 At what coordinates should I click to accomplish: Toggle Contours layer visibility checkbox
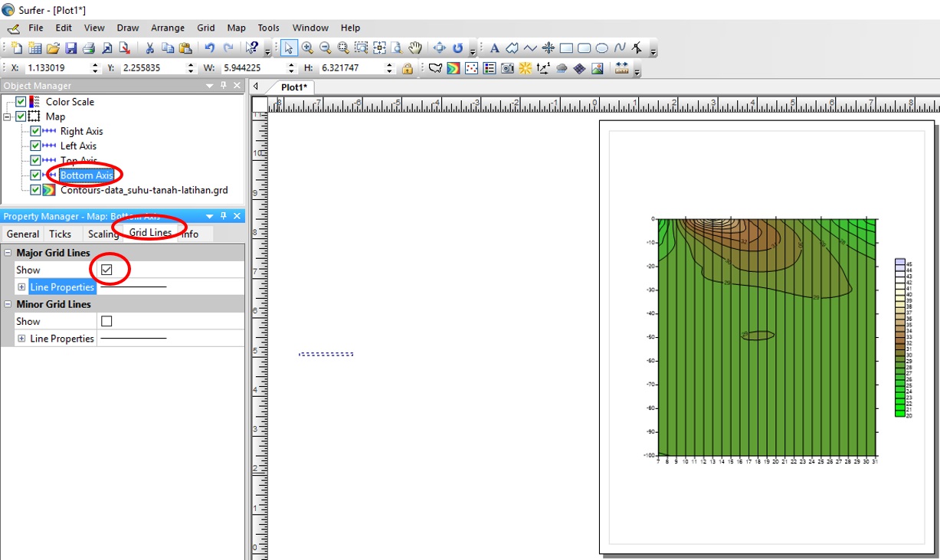point(35,190)
